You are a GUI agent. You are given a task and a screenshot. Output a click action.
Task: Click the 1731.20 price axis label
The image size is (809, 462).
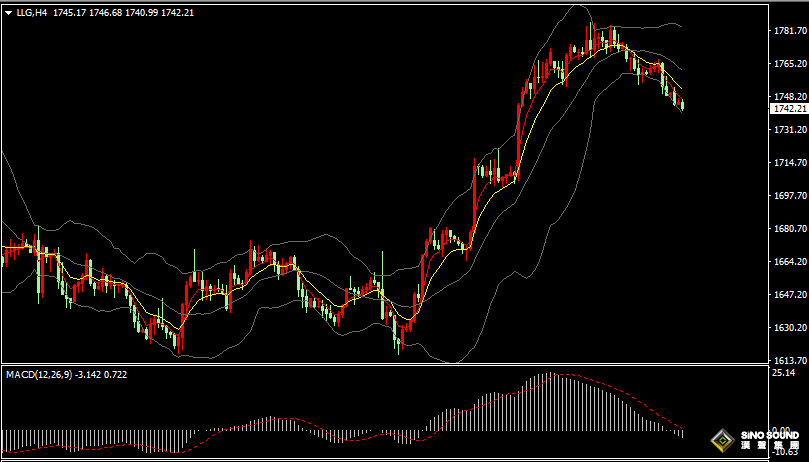click(x=789, y=130)
